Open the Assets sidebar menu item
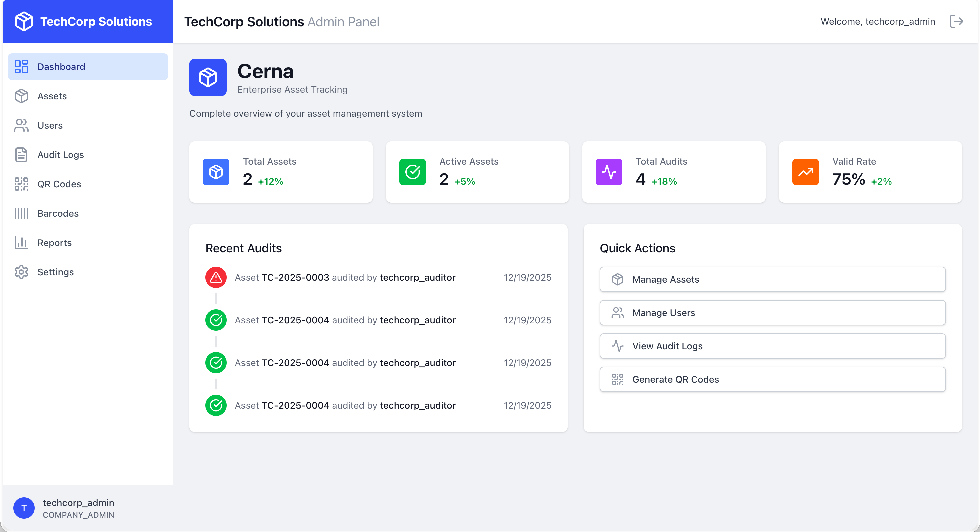Screen dimensions: 980x532 pyautogui.click(x=52, y=96)
